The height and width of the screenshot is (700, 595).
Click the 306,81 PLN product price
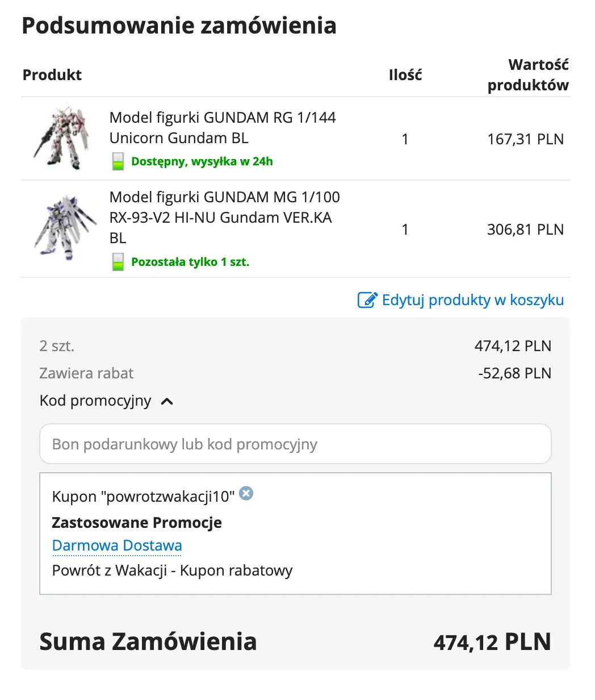525,230
